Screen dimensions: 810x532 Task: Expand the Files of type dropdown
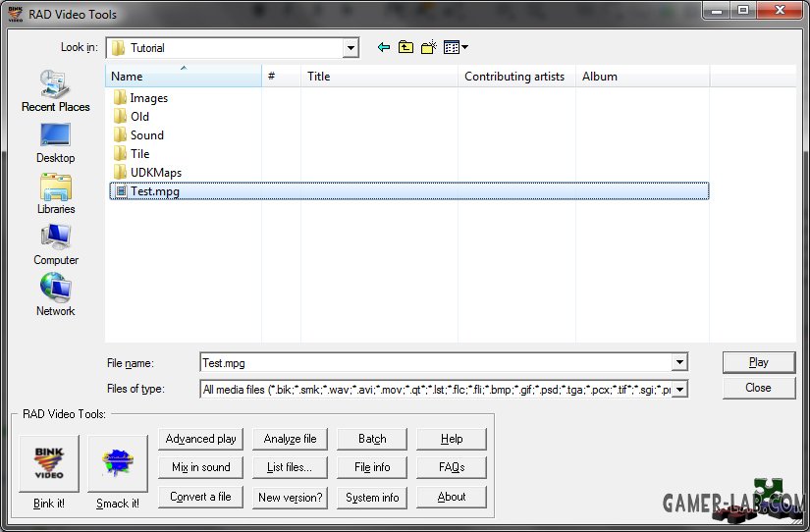click(x=679, y=389)
